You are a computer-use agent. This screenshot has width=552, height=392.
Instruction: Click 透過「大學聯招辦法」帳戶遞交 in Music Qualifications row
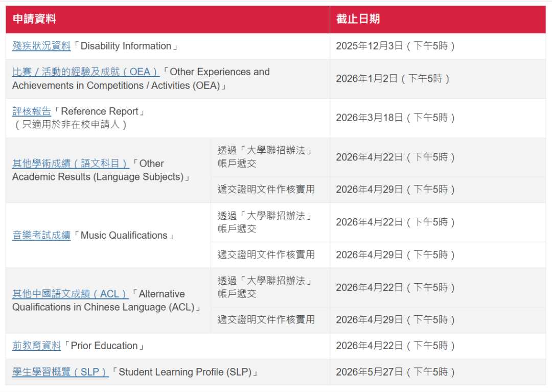266,222
